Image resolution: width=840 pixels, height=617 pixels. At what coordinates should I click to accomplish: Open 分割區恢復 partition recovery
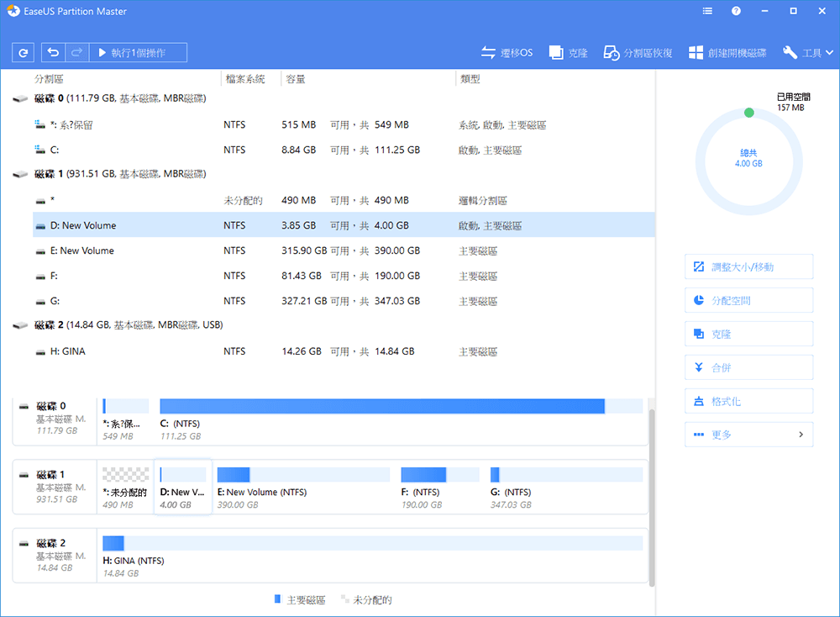[x=638, y=52]
